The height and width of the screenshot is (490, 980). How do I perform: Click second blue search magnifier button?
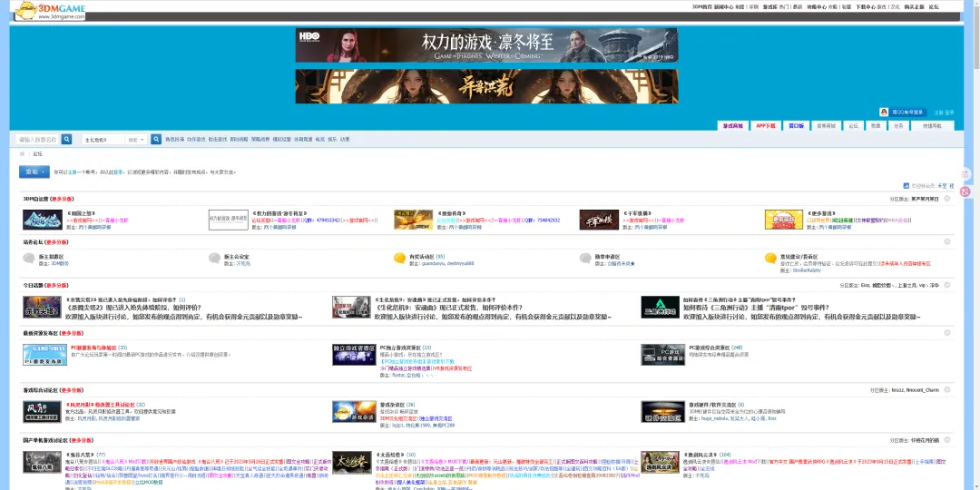click(156, 140)
